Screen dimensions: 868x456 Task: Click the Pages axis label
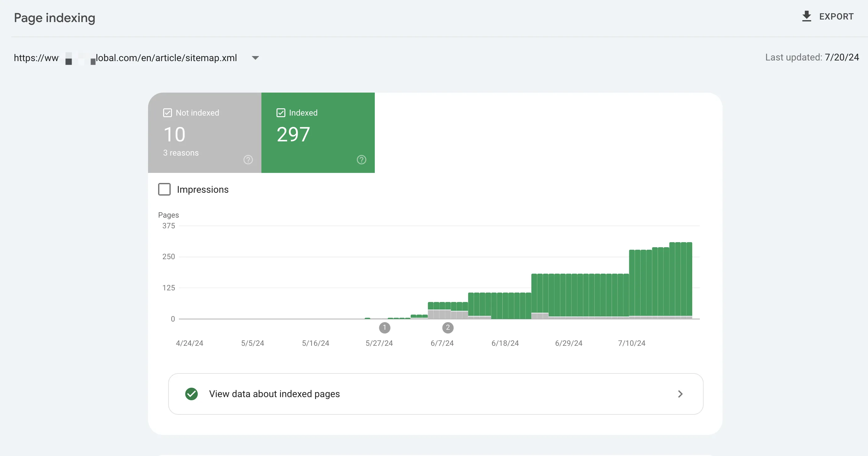pyautogui.click(x=168, y=215)
